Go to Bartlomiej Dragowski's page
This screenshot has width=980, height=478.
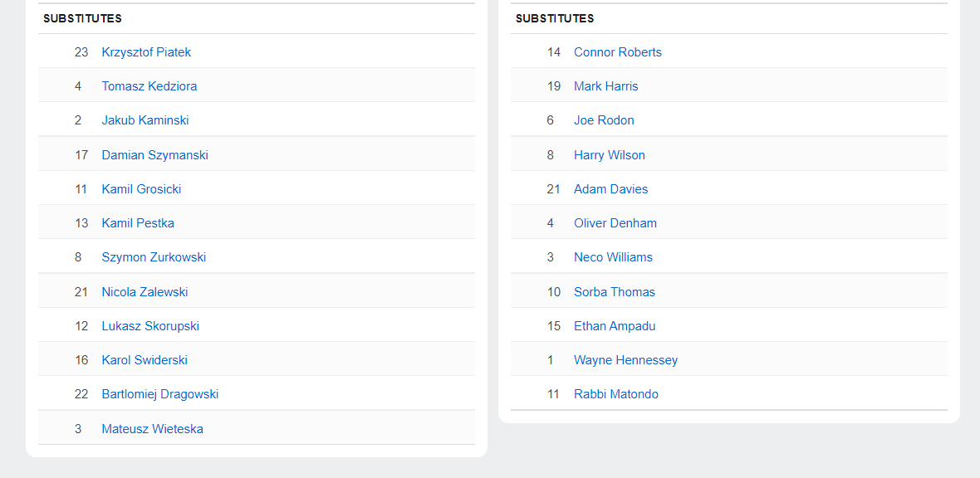coord(160,394)
